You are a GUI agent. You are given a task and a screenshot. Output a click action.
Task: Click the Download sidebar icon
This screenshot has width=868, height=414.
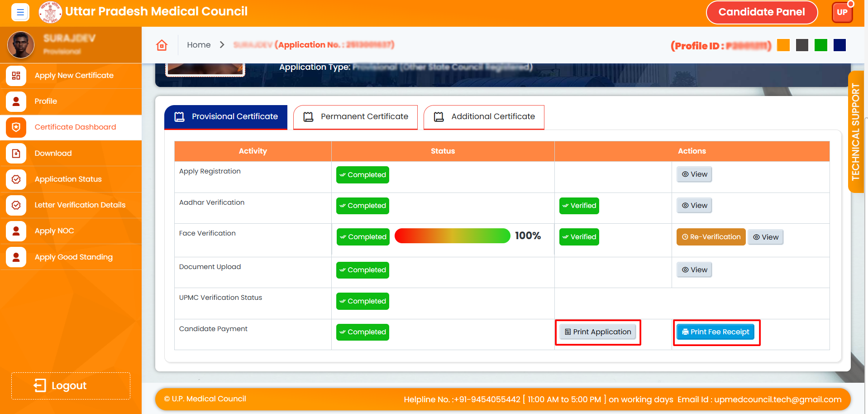16,154
